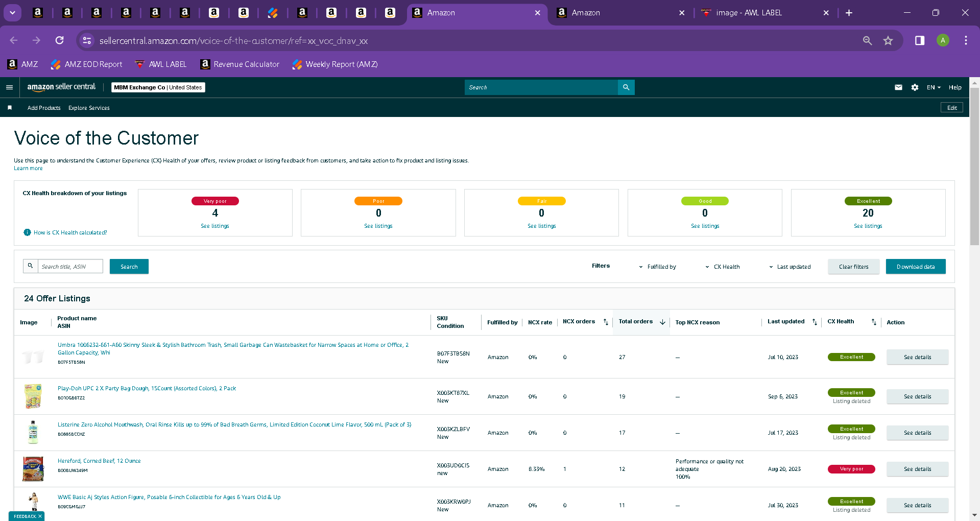Viewport: 980px width, 521px height.
Task: Click the Download data button
Action: (916, 267)
